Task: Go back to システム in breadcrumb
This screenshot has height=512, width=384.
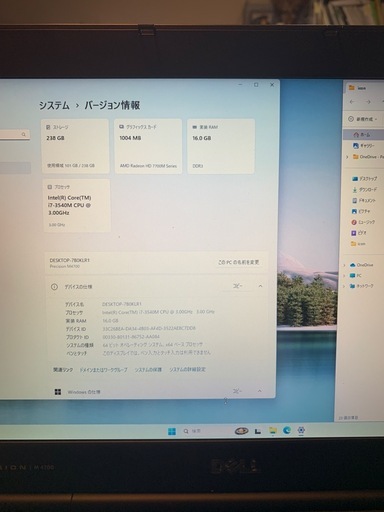Action: click(54, 106)
